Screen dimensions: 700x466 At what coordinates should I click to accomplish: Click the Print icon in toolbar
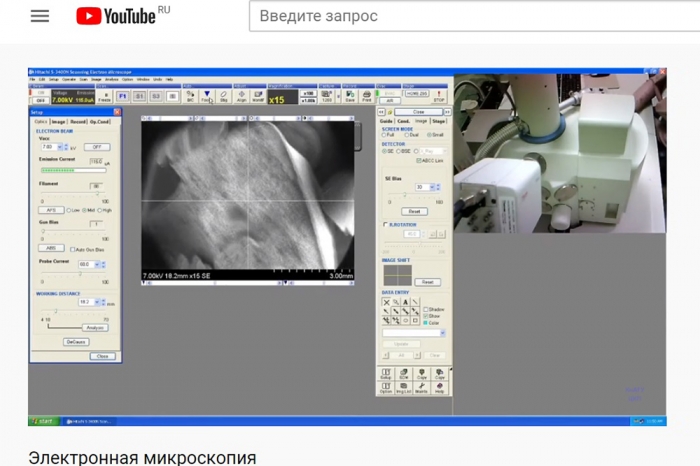[x=367, y=97]
